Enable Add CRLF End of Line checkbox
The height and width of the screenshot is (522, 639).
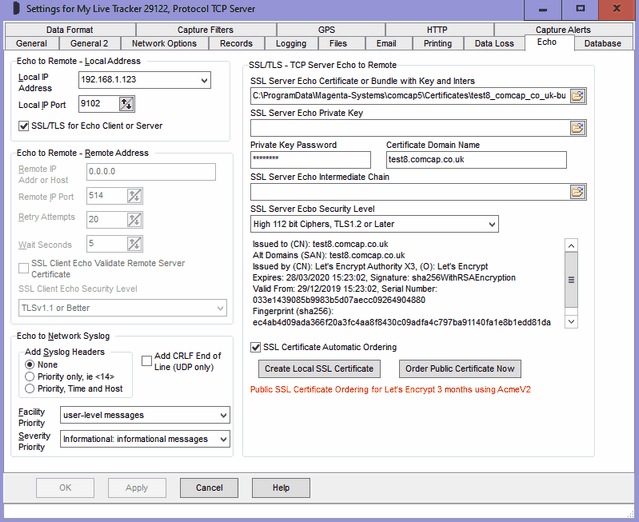click(147, 358)
